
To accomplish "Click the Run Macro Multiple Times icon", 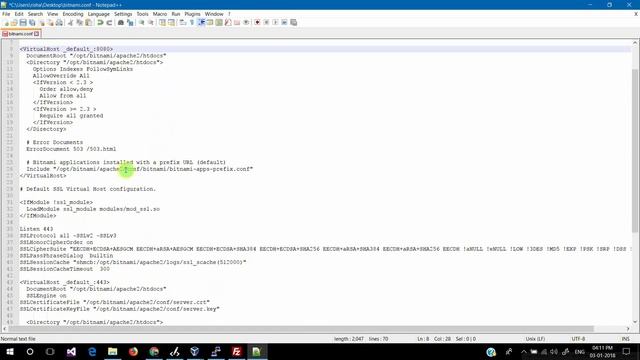I will pos(284,22).
